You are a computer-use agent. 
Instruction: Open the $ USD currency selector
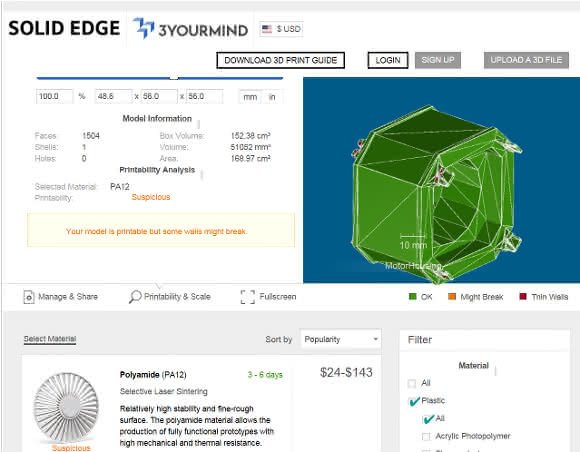(x=281, y=29)
